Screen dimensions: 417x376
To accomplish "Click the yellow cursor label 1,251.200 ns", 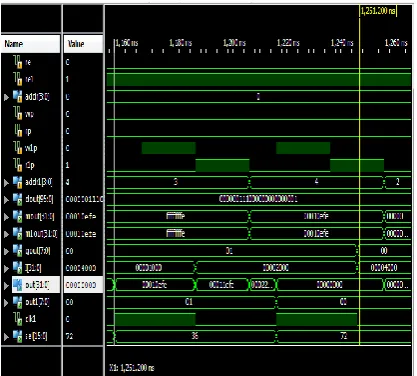I will [x=378, y=11].
